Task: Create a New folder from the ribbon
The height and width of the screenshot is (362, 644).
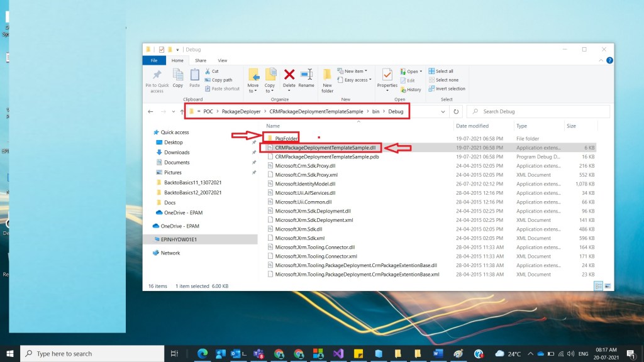Action: coord(327,79)
